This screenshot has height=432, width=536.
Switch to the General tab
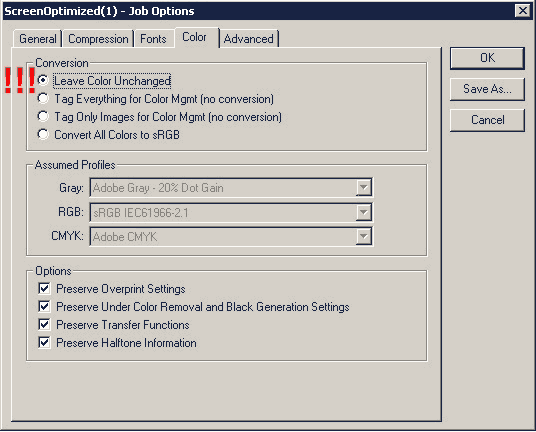click(x=38, y=39)
